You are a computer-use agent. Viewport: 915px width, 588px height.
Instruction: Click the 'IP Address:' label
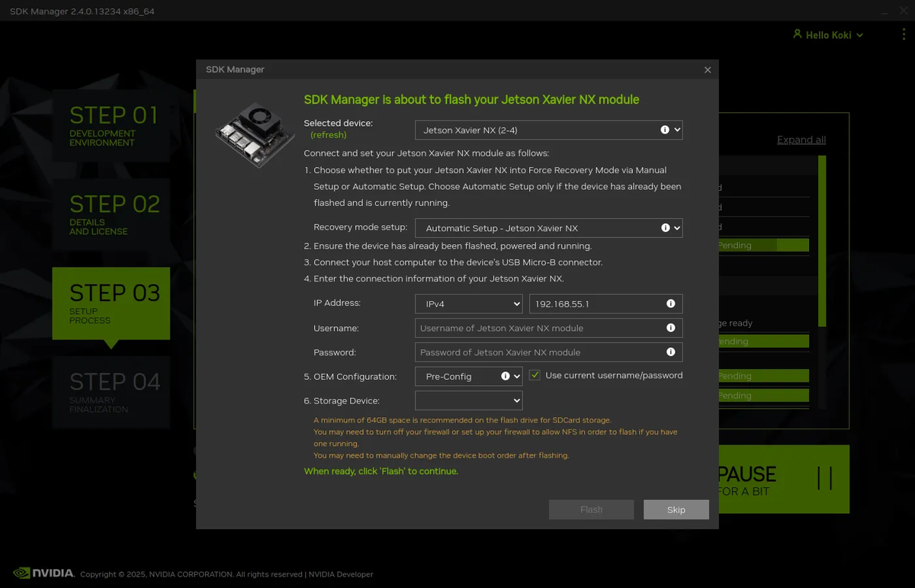[x=337, y=303]
